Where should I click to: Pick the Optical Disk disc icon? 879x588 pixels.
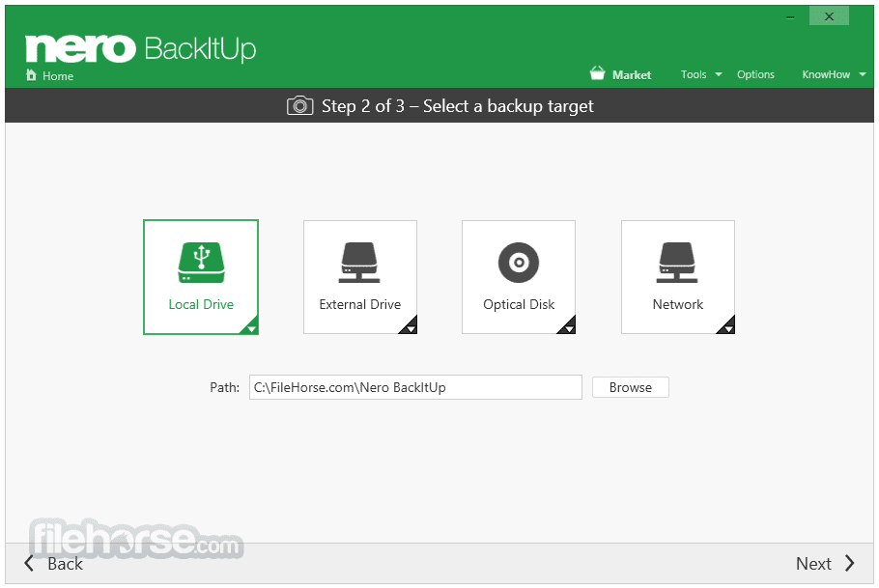[519, 263]
